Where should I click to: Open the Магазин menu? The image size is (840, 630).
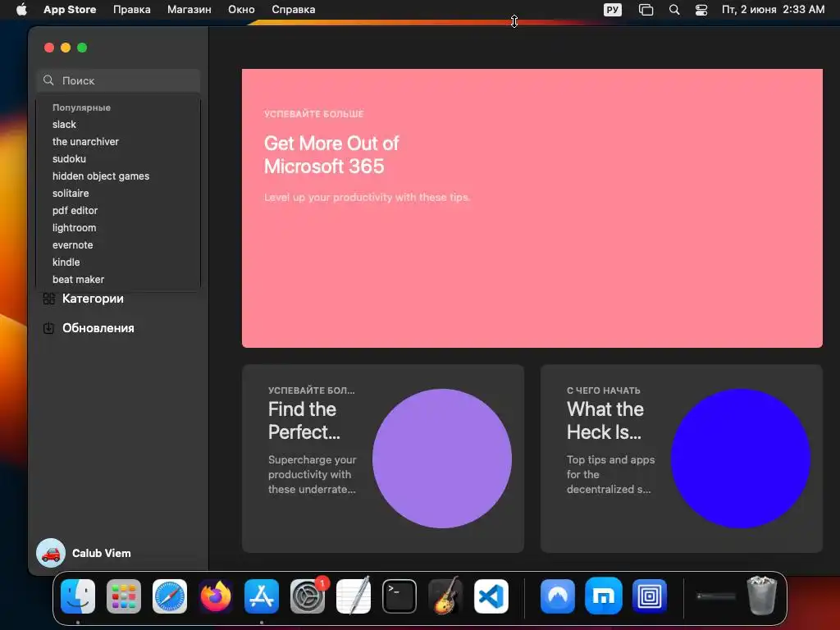point(189,10)
